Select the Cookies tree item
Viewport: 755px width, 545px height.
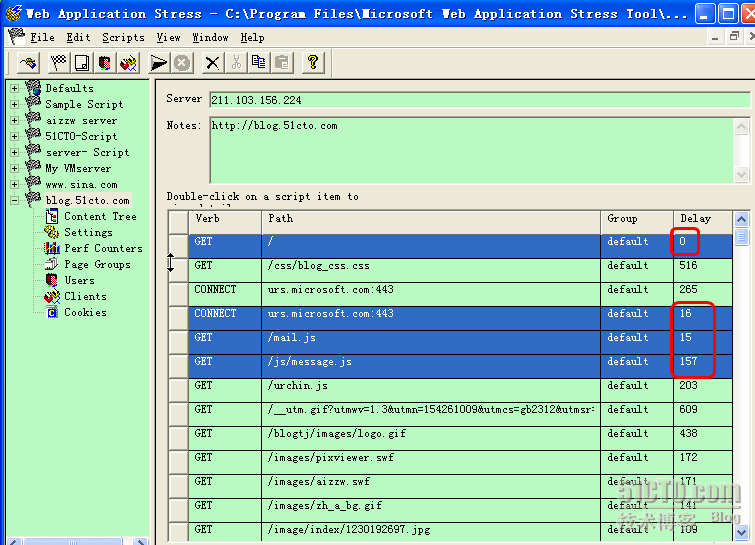[85, 312]
